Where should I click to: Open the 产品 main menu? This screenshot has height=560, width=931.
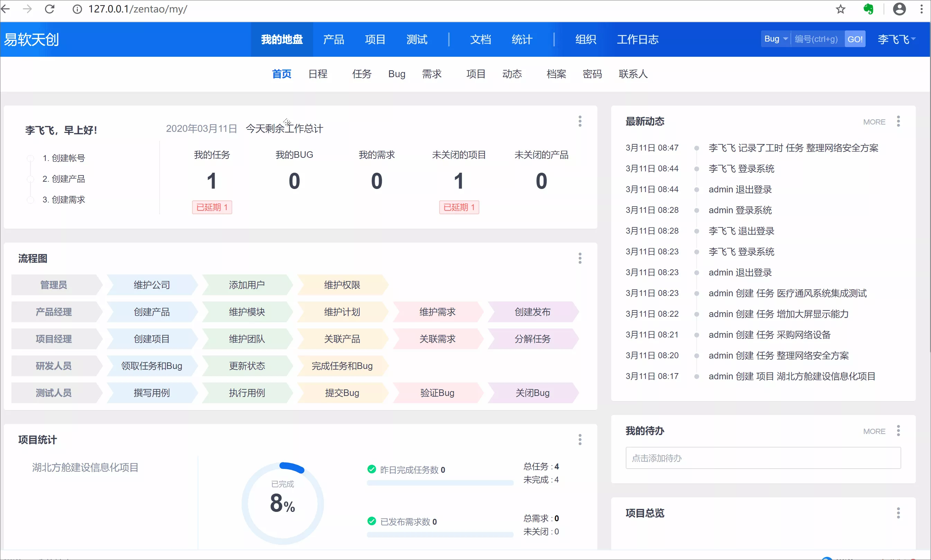[334, 39]
